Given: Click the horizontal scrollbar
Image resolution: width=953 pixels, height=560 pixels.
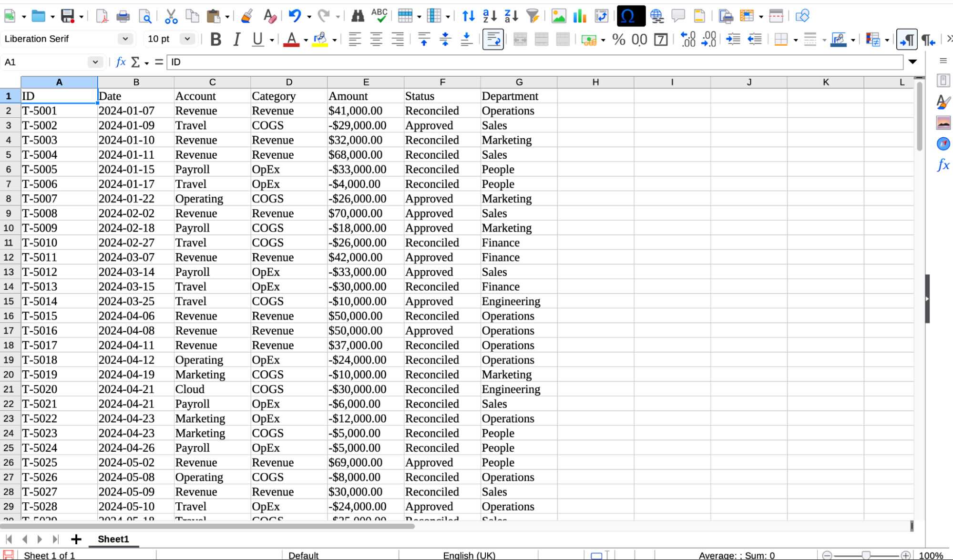Looking at the screenshot, I should pyautogui.click(x=207, y=526).
